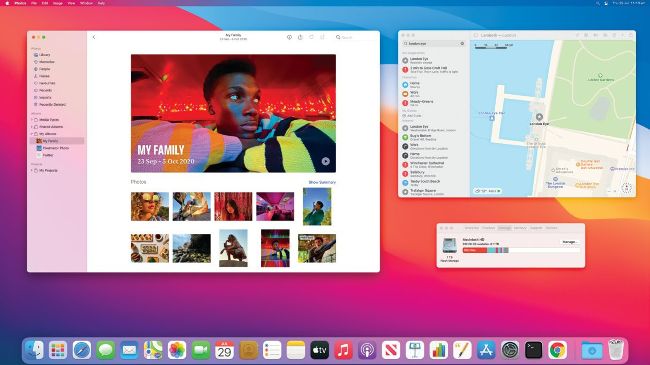The image size is (650, 365).
Task: Open the info icon in Photos toolbar
Action: [289, 37]
